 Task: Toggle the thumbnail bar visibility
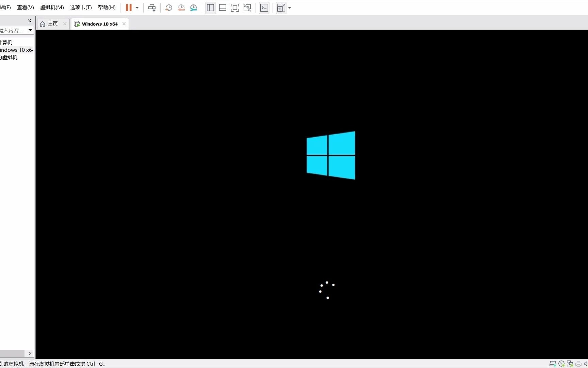point(223,7)
